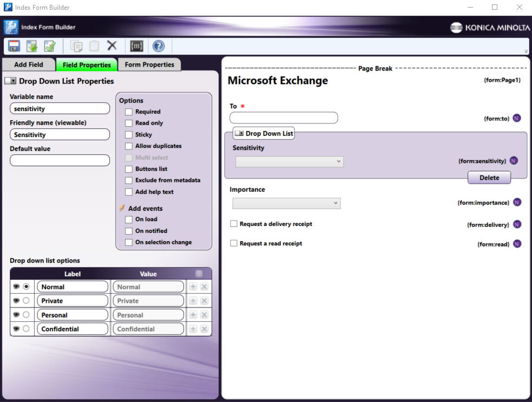Screen dimensions: 532x402
Task: Remove the Confidential option row
Action: 204,329
